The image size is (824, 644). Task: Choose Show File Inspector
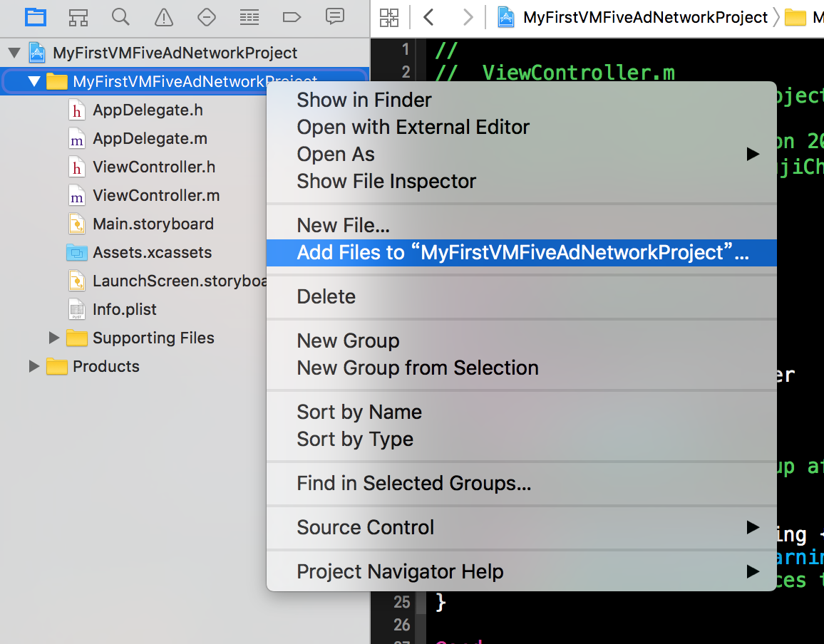tap(521, 181)
